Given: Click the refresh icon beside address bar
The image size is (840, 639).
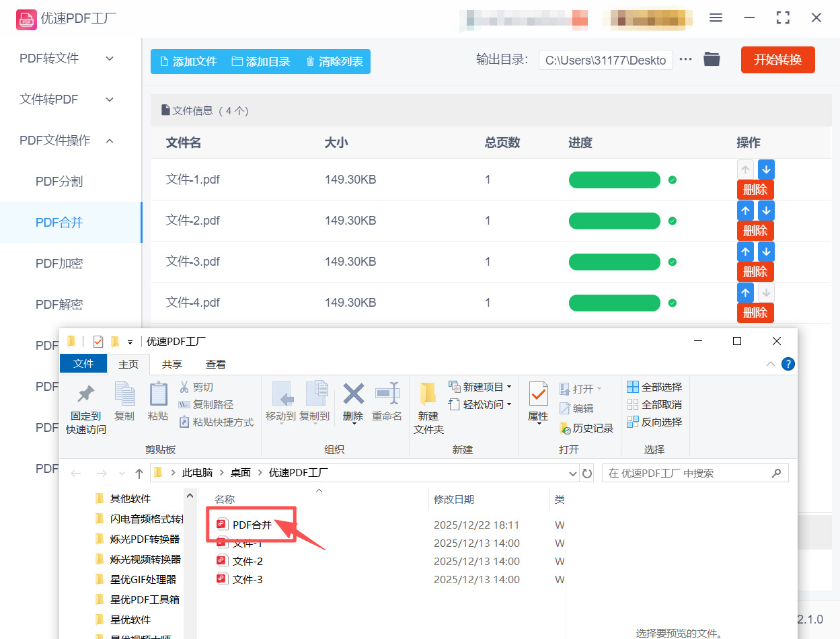Looking at the screenshot, I should (587, 473).
